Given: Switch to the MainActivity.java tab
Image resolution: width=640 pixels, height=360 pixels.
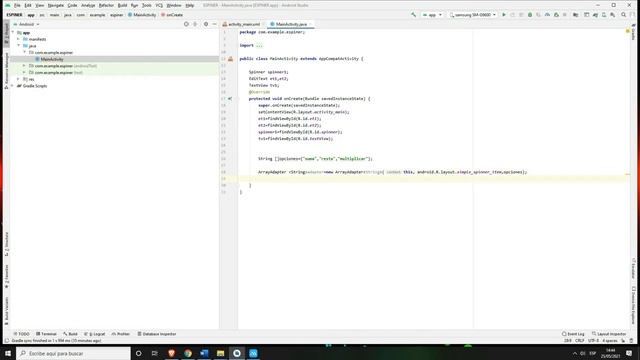Looking at the screenshot, I should 291,24.
